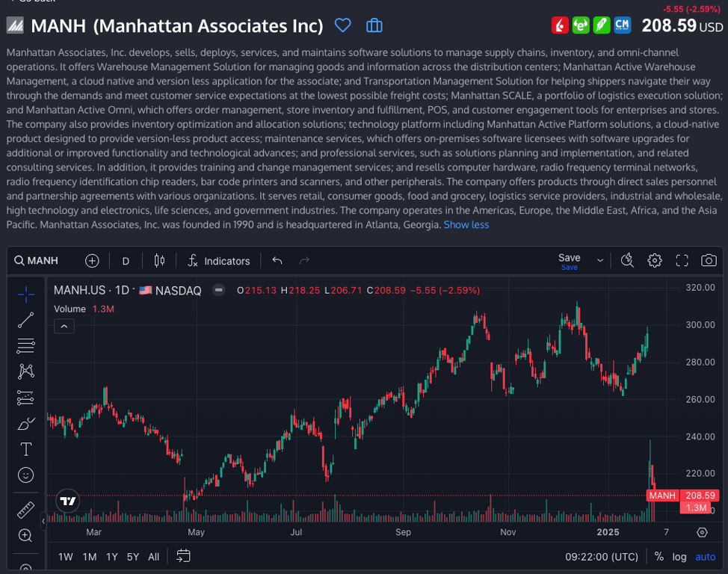The height and width of the screenshot is (574, 728).
Task: Toggle percent scale mode
Action: point(658,556)
